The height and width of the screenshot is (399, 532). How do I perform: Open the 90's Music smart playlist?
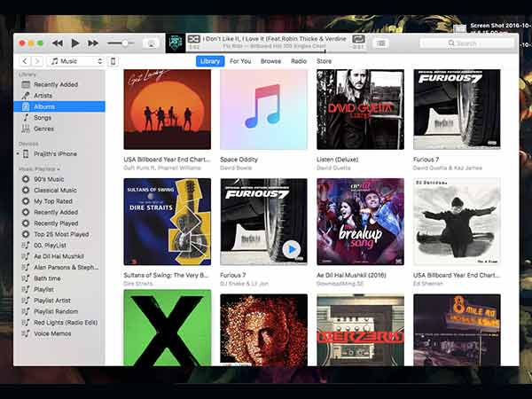point(59,179)
